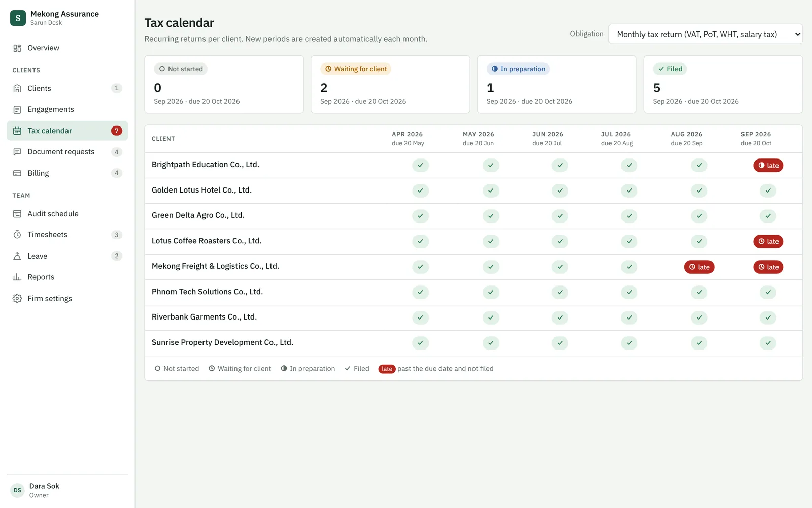Click the Tax calendar badge showing 7

(117, 131)
